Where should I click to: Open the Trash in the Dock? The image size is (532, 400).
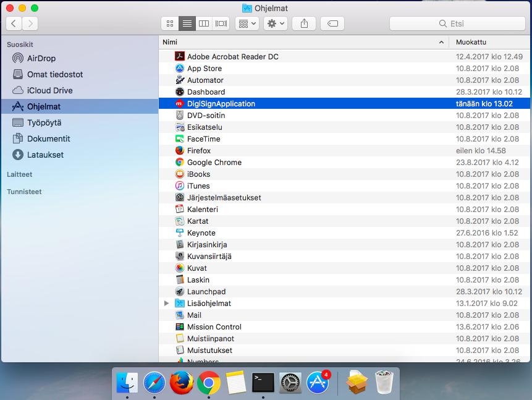(384, 382)
